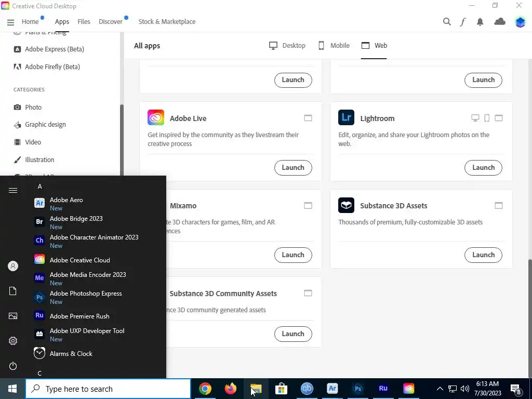Open Alarms & Clock from Start menu
The height and width of the screenshot is (399, 532).
pyautogui.click(x=98, y=353)
